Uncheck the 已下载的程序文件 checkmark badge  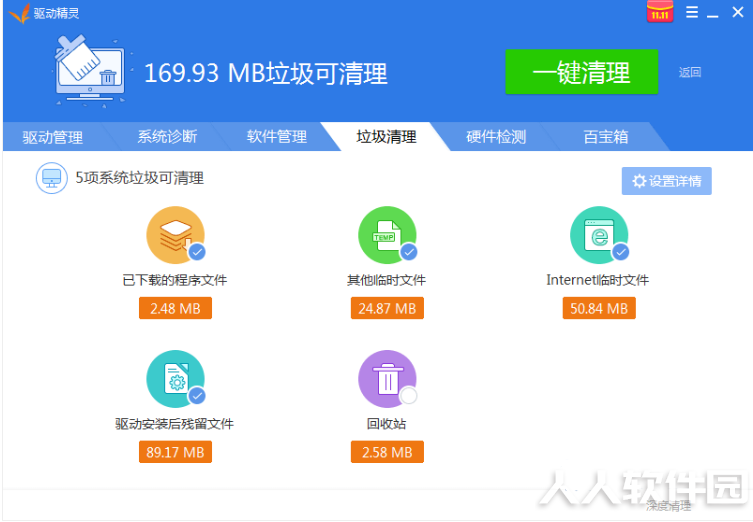coord(197,252)
